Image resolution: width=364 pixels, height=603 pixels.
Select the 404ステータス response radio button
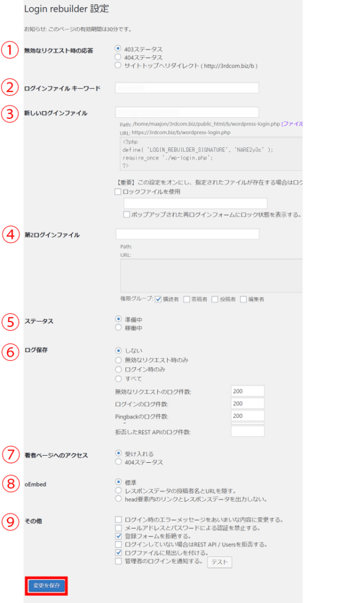click(118, 58)
